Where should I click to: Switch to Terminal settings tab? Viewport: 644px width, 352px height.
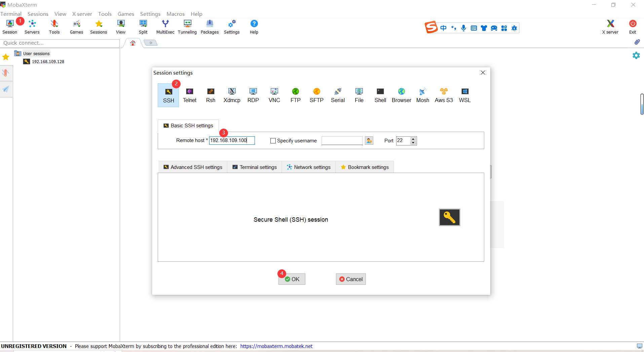click(x=255, y=167)
